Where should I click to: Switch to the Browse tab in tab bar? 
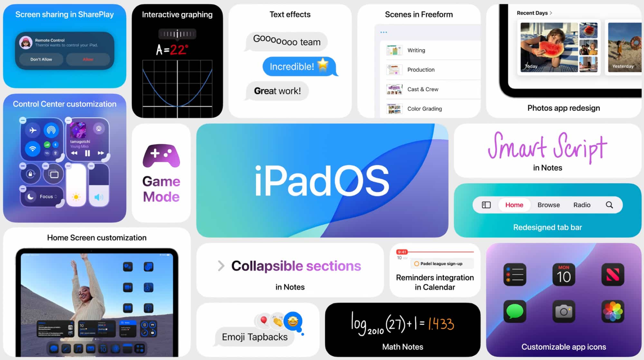(x=550, y=205)
